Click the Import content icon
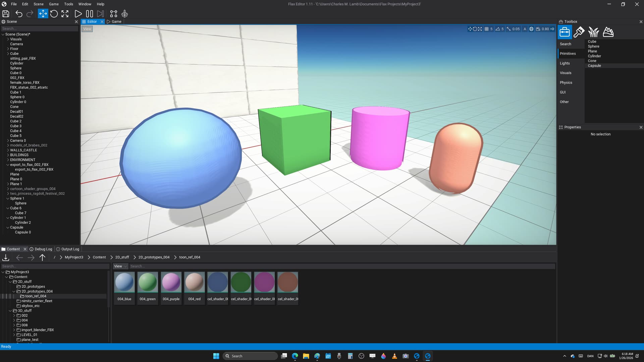644x362 pixels. 6,257
